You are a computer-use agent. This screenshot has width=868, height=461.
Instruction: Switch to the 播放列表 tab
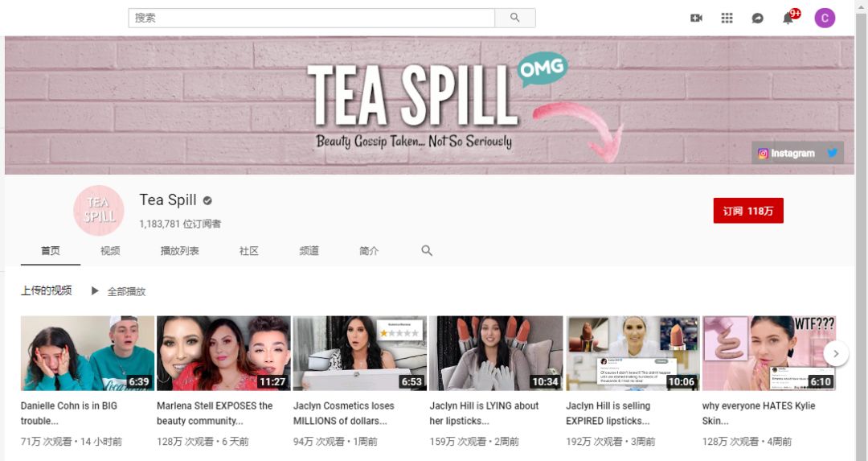[x=179, y=251]
